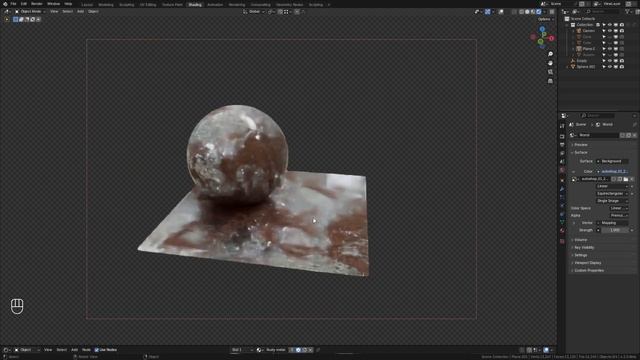Image resolution: width=640 pixels, height=360 pixels.
Task: Open the World properties tab
Action: coord(562,170)
